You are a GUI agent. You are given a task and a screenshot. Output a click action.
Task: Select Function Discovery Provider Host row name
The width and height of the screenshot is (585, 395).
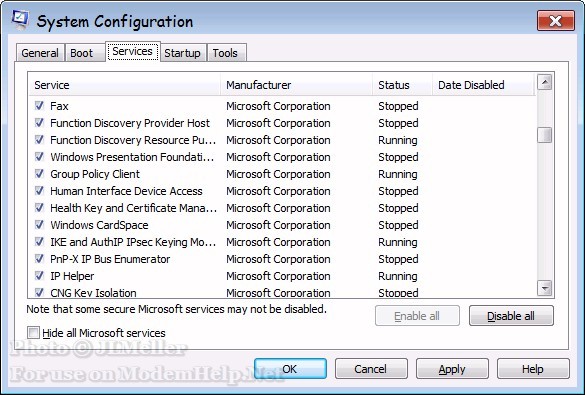tap(130, 123)
